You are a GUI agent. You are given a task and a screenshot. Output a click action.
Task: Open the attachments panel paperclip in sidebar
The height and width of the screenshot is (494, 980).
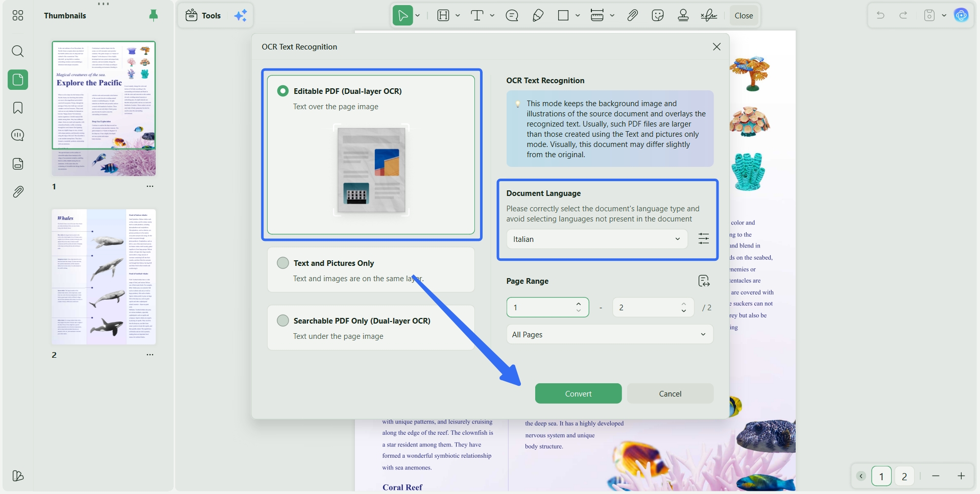pyautogui.click(x=18, y=192)
